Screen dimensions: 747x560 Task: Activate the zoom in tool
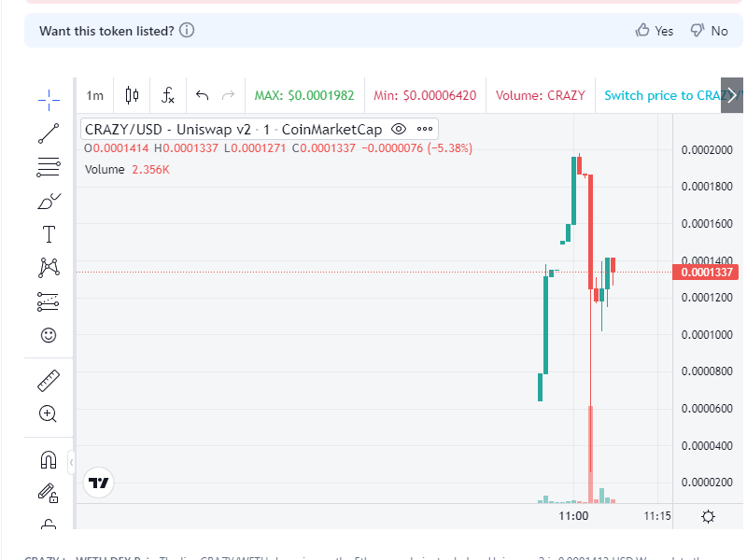[x=49, y=413]
